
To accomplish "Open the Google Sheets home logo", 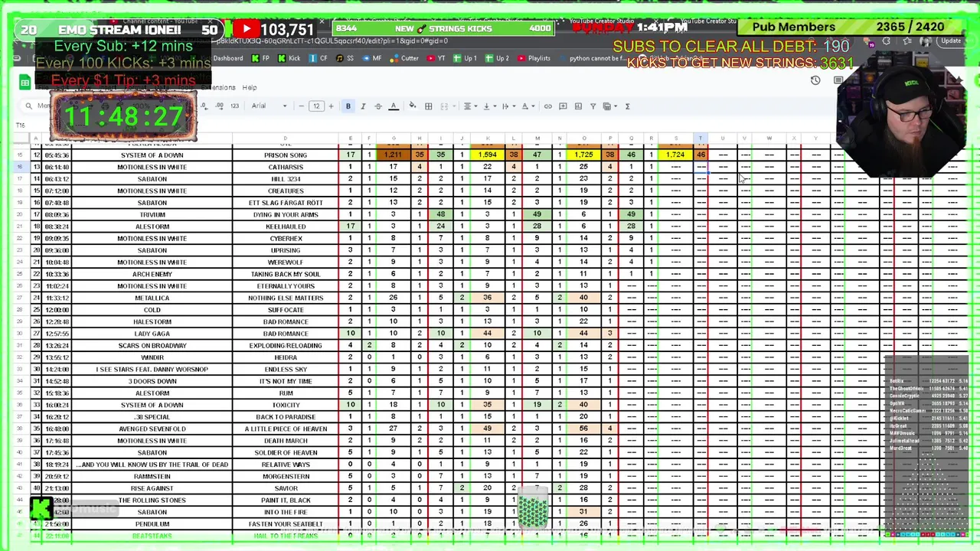I will [x=24, y=83].
